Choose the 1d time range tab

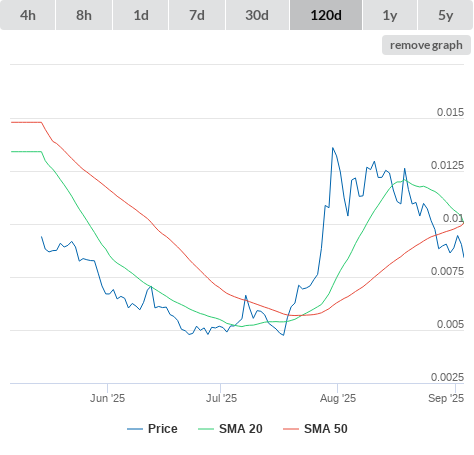click(141, 15)
